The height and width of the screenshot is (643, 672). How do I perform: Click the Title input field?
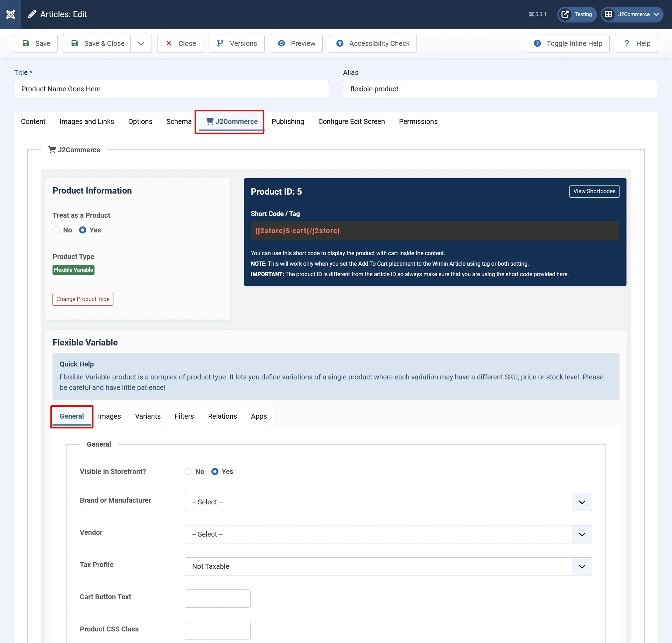(171, 89)
